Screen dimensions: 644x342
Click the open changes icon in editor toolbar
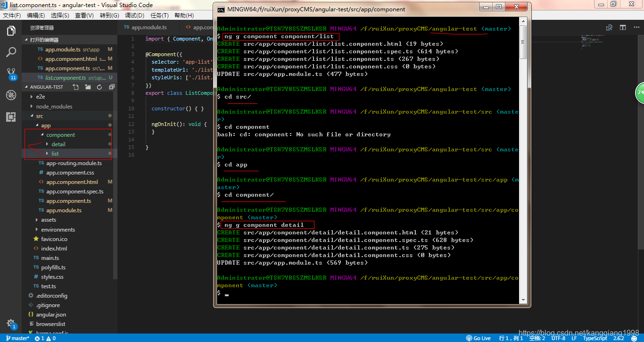pyautogui.click(x=610, y=27)
